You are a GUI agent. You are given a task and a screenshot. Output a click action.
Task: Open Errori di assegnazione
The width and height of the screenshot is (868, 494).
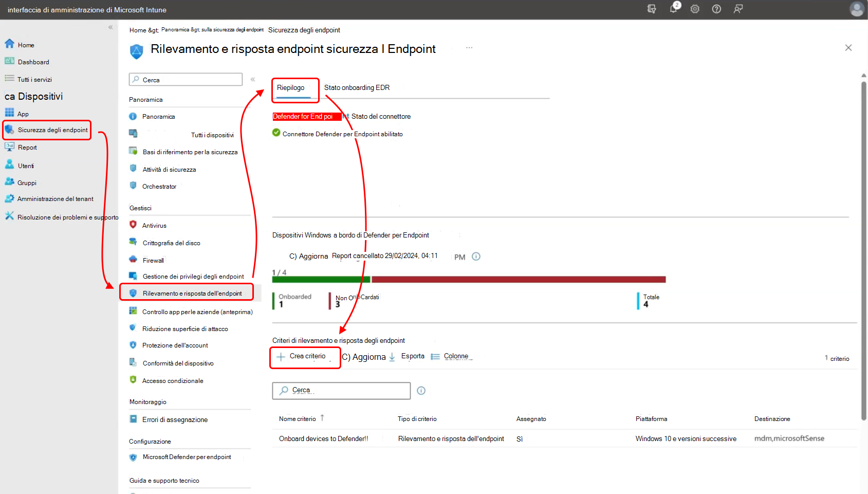click(175, 420)
